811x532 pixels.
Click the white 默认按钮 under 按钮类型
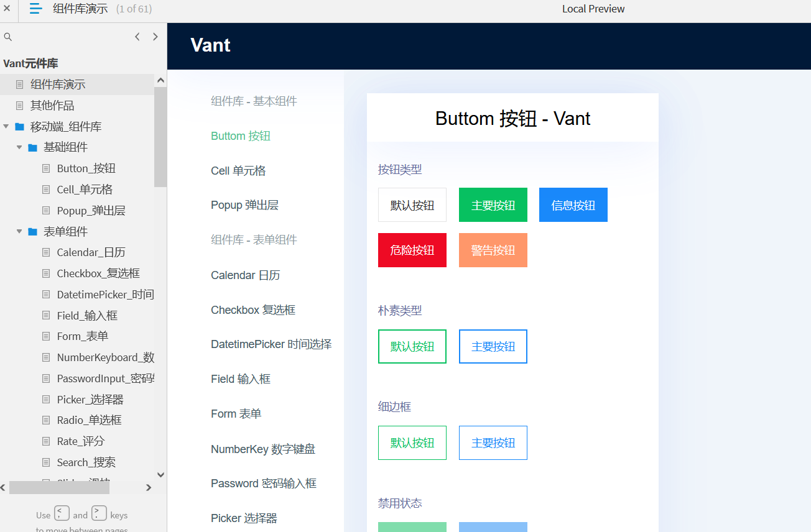412,205
